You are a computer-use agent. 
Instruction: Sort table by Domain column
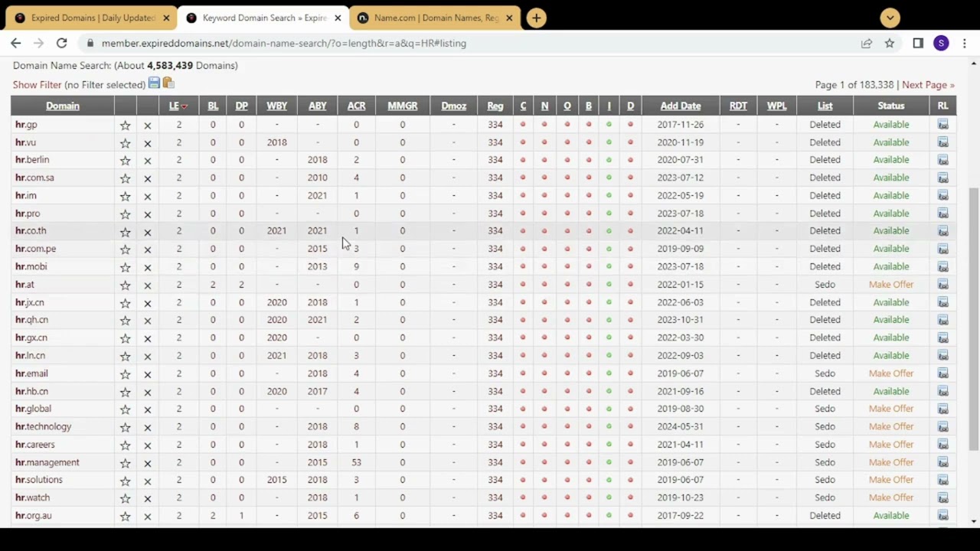[x=63, y=106]
